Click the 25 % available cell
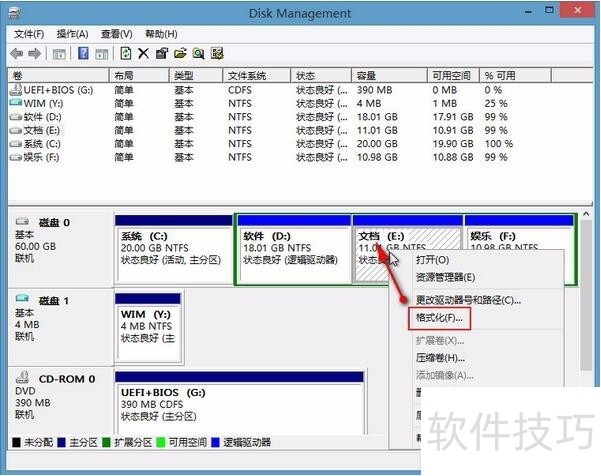 [x=496, y=103]
